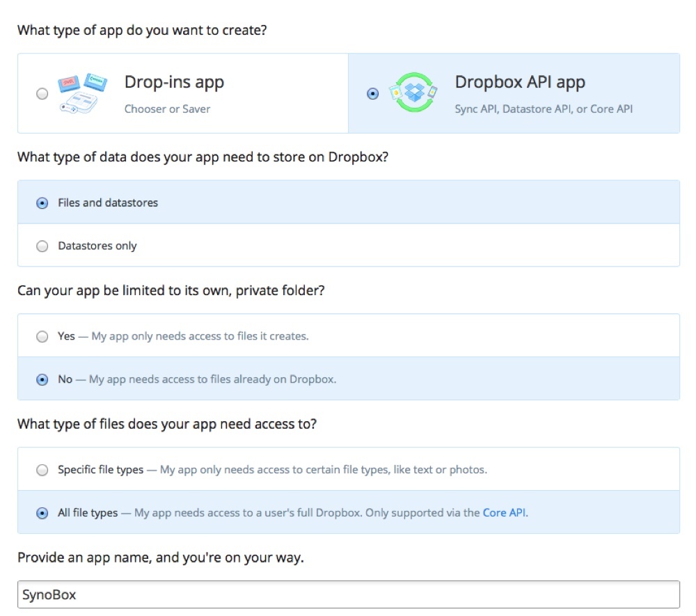Click the 'Chooser or Saver' subtitle
Viewport: 696px width, 616px height.
pyautogui.click(x=167, y=109)
